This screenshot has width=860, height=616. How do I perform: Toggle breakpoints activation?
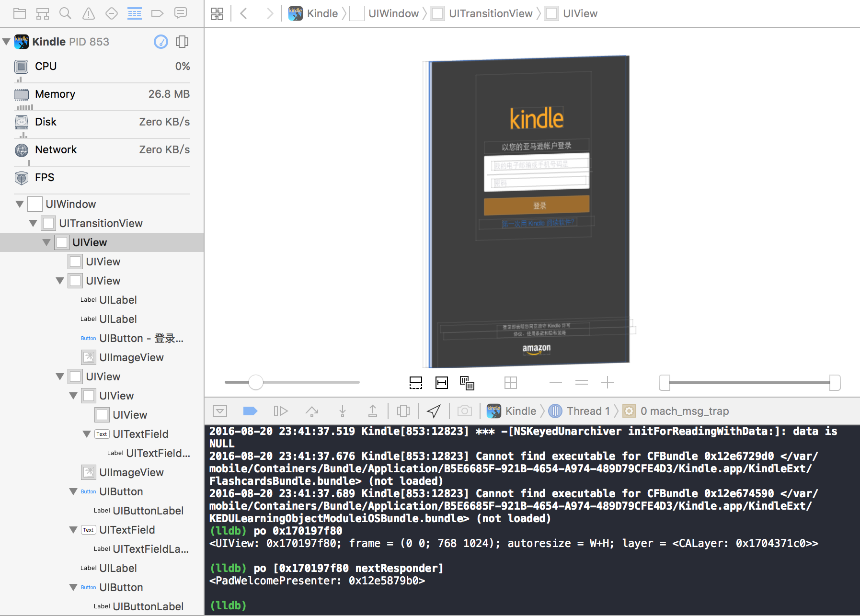[250, 411]
